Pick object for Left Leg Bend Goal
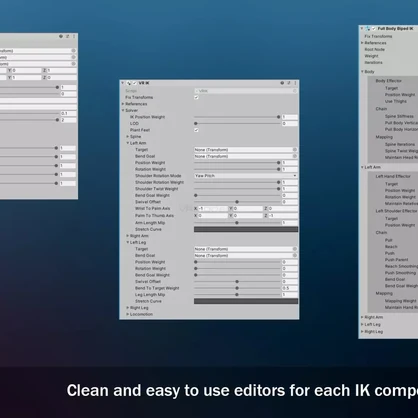 295,255
